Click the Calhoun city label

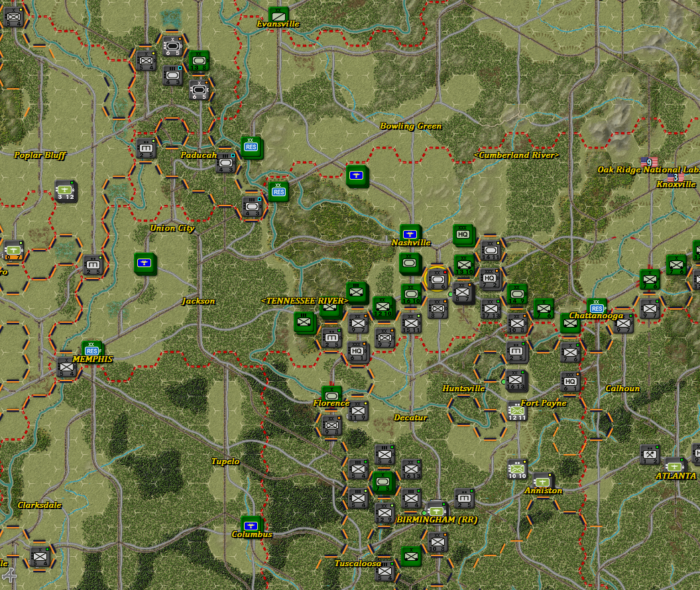[x=622, y=388]
